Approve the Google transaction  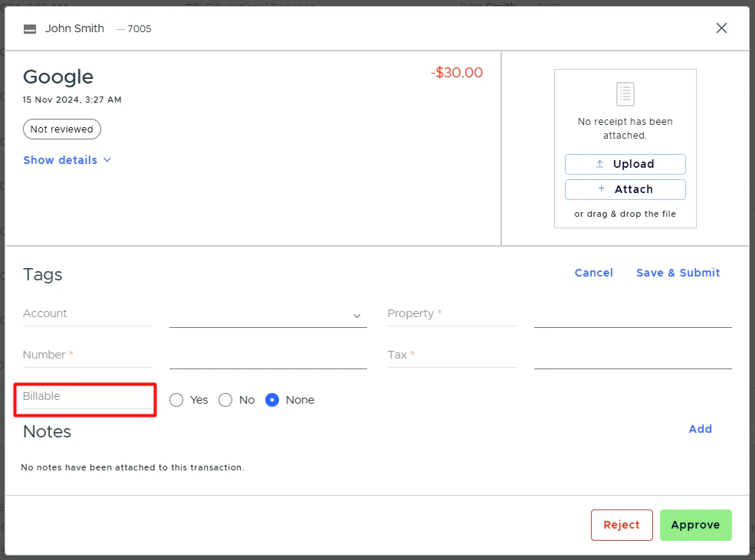(x=695, y=525)
